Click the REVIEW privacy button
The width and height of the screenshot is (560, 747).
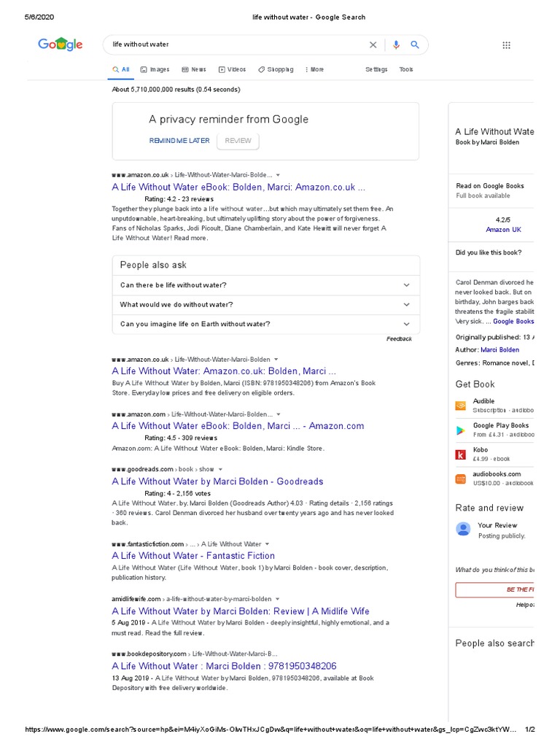(x=238, y=141)
